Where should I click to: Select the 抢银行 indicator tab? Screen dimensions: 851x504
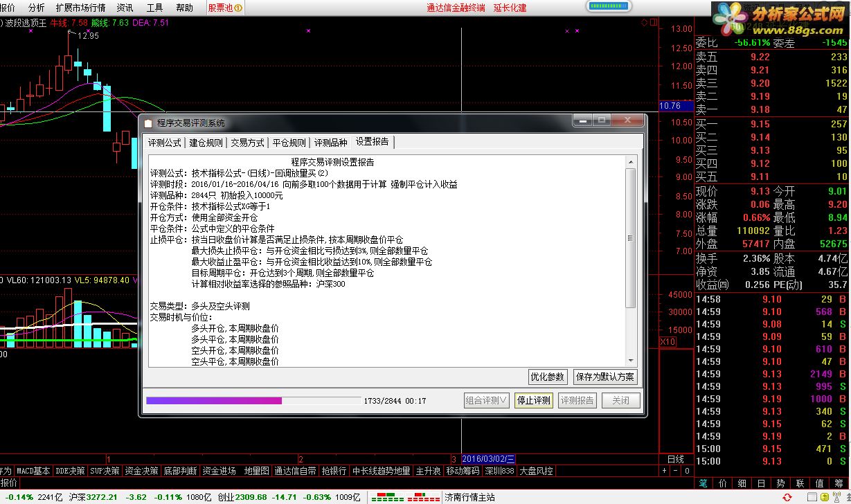point(334,471)
